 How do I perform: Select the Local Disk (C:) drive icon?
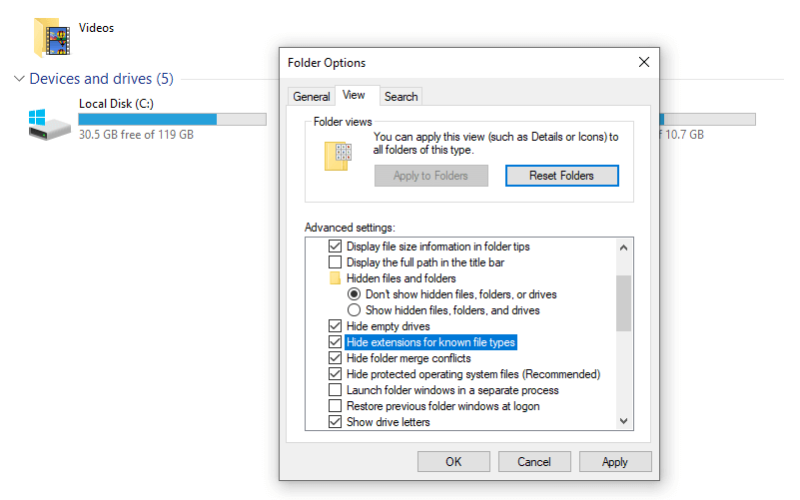(x=49, y=124)
